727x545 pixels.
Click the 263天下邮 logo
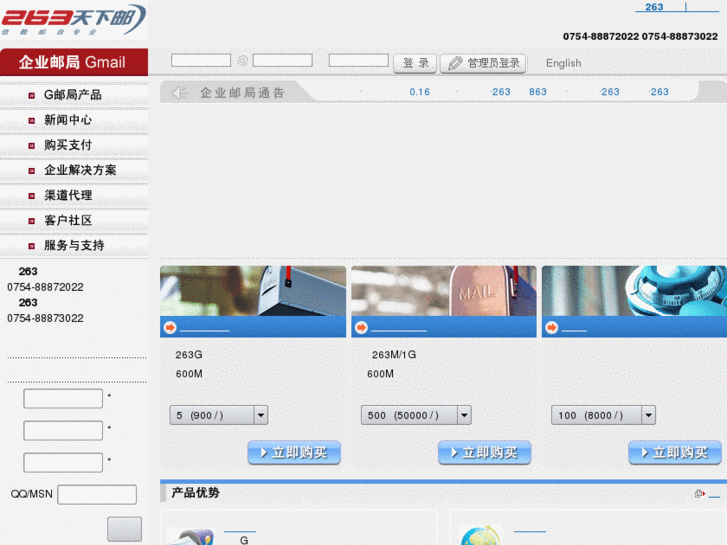pyautogui.click(x=73, y=19)
